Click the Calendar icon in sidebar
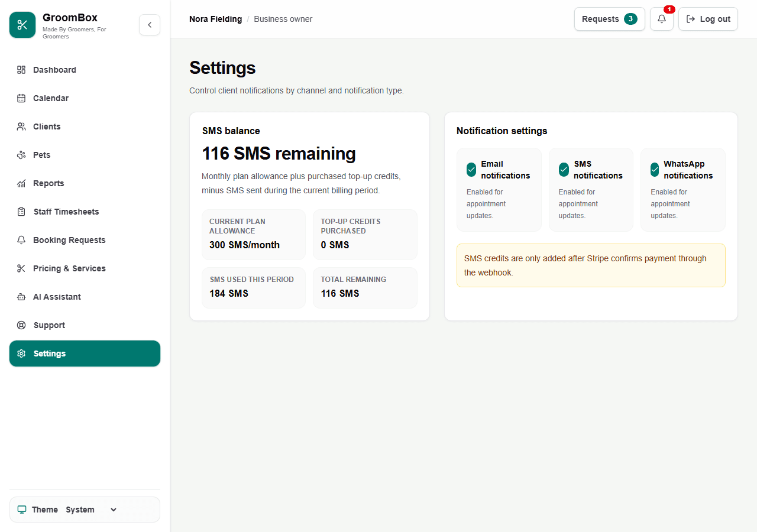 click(x=21, y=98)
